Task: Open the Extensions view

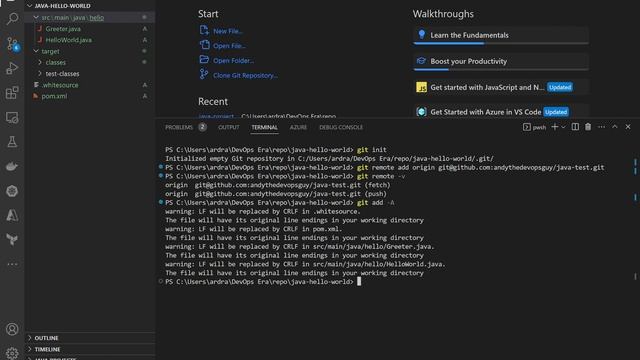Action: 12,93
